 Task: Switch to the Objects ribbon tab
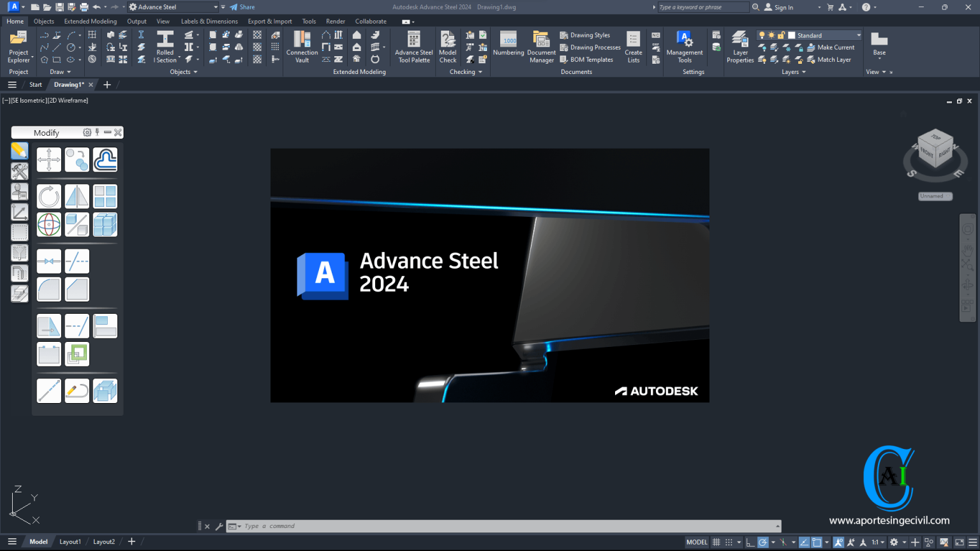pyautogui.click(x=44, y=21)
